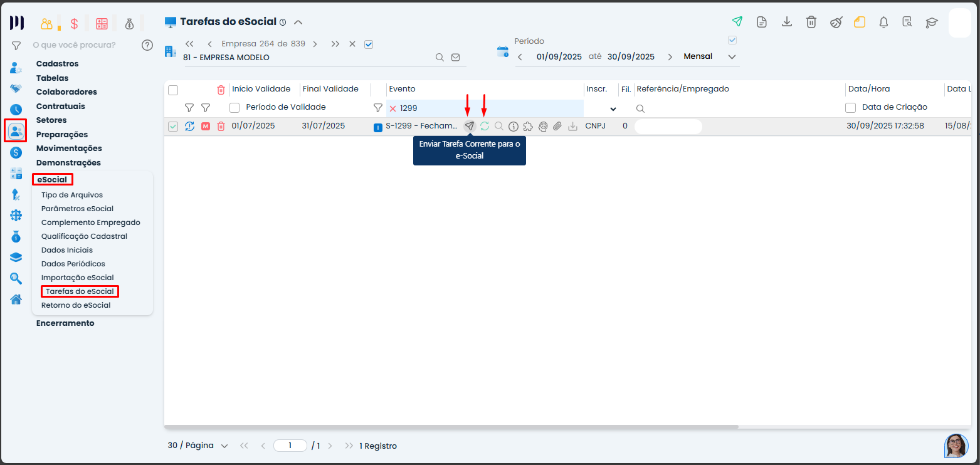The height and width of the screenshot is (465, 980).
Task: Open Parâmetros eSocial menu item
Action: coord(78,209)
